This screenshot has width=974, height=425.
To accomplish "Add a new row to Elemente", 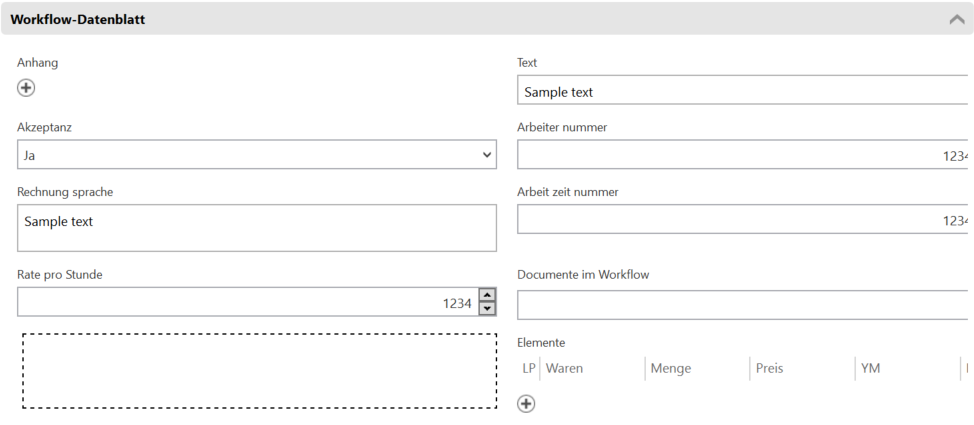I will 526,404.
